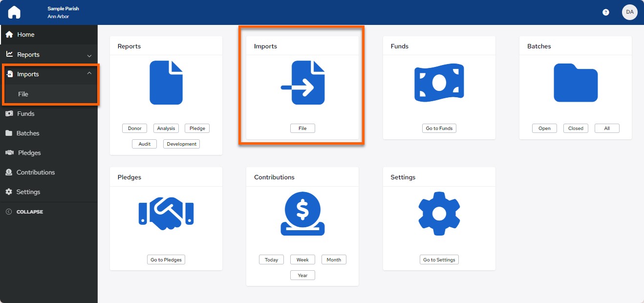The image size is (644, 303).
Task: Click the Batches card title
Action: (x=539, y=46)
